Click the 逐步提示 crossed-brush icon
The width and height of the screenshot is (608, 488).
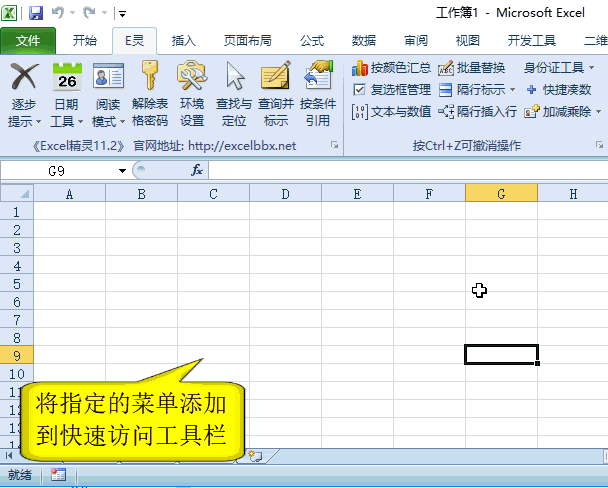pos(24,76)
